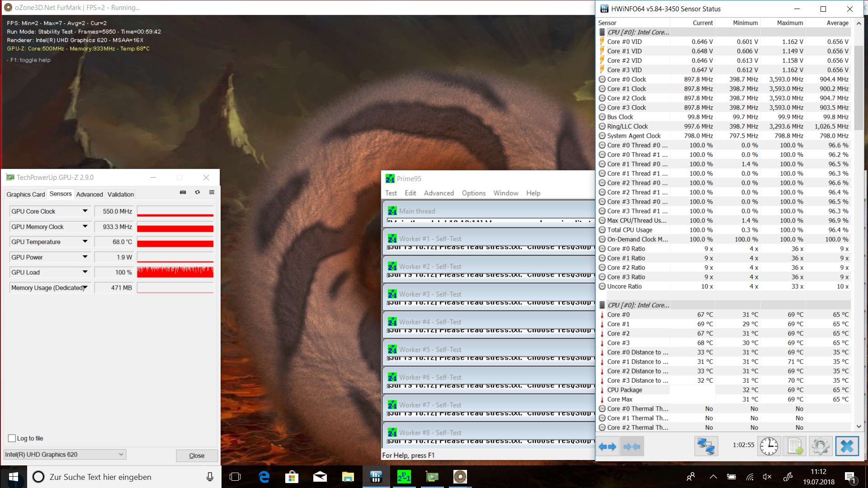Start HWiNFO logging via sheet-plus icon
Screen dimensions: 868x488
[794, 446]
